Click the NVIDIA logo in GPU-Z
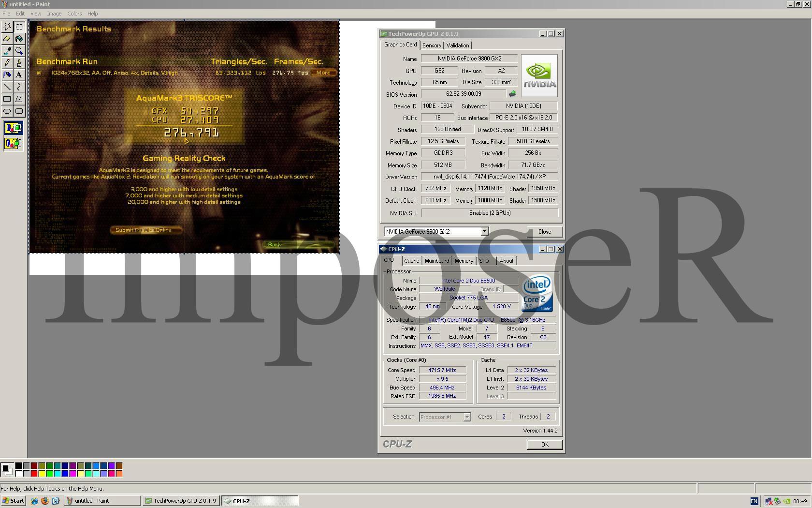The width and height of the screenshot is (812, 508). pyautogui.click(x=539, y=75)
